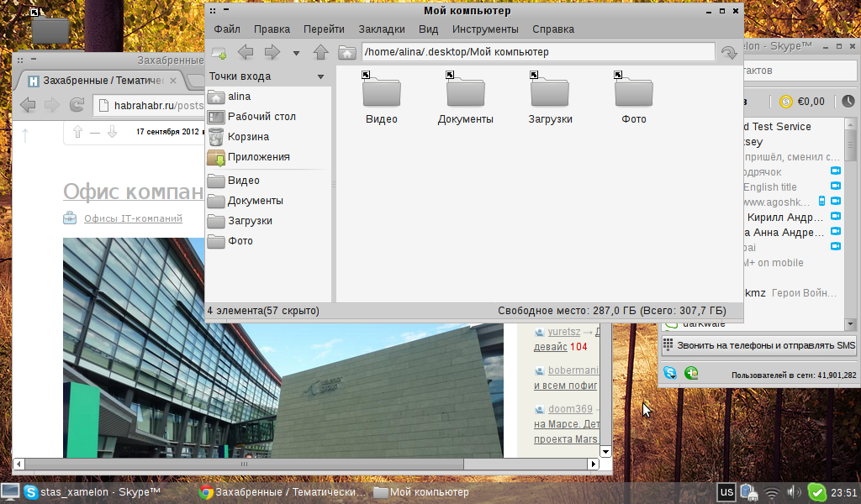Switch to 'Мой компьютер' taskbar entry

pos(421,492)
